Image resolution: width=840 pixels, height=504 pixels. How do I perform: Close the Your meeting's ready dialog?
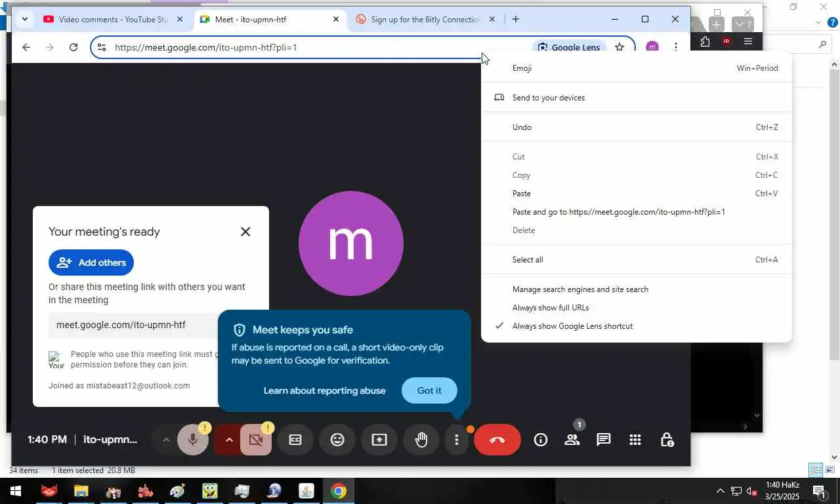tap(245, 232)
